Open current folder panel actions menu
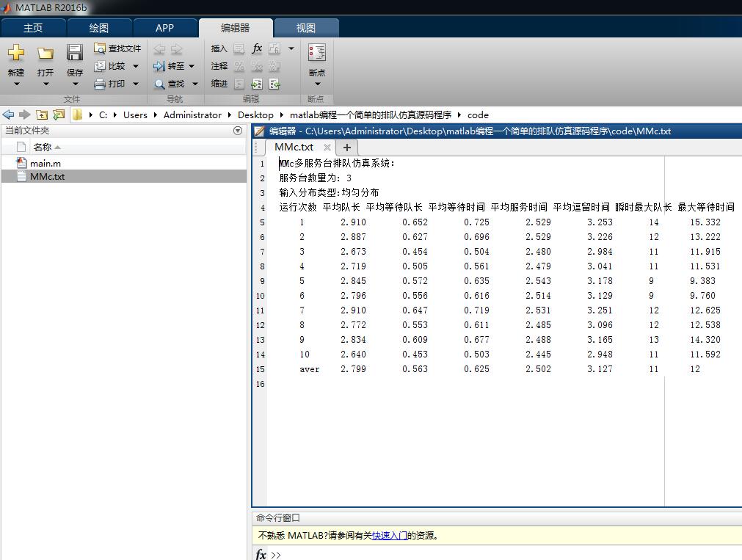This screenshot has height=560, width=742. (238, 131)
